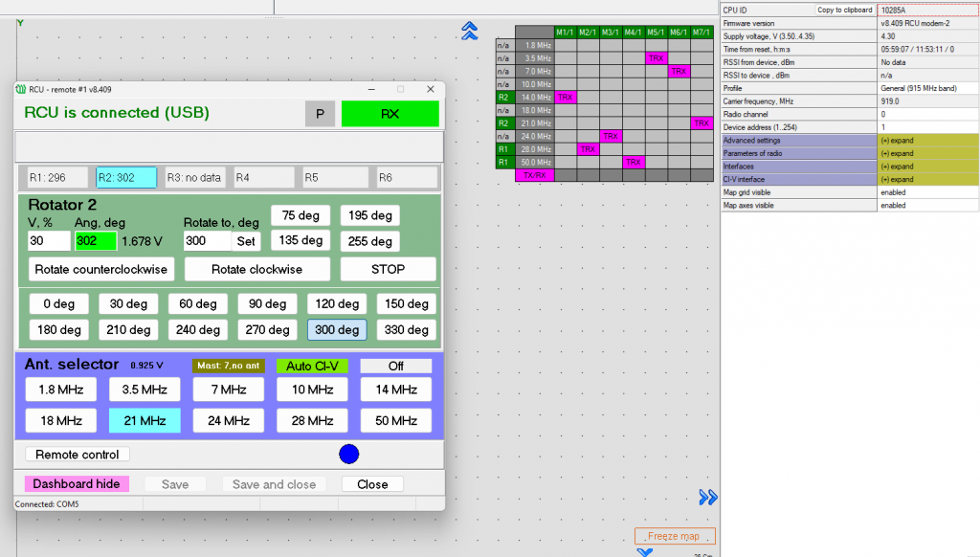Click the RCU app icon in title bar

21,89
